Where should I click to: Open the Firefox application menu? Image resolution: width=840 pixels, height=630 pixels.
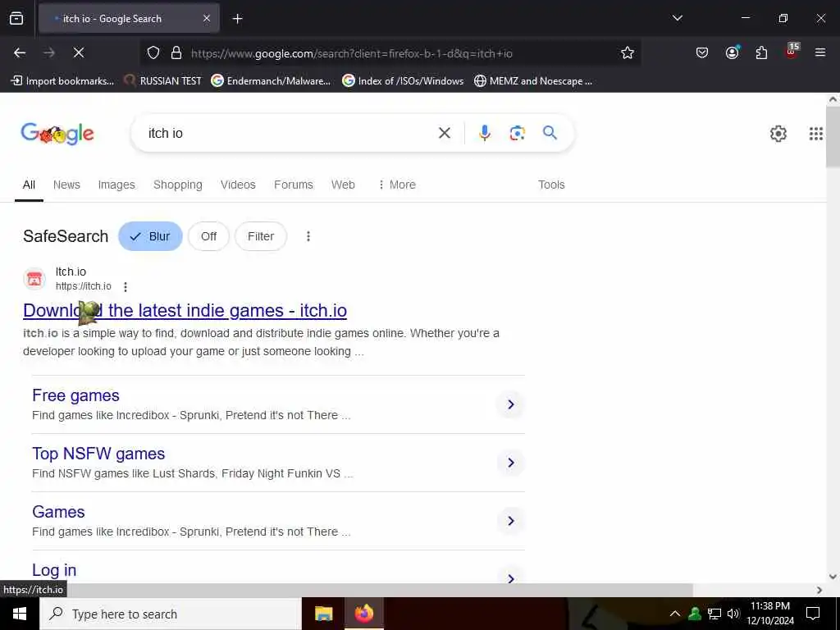(820, 52)
